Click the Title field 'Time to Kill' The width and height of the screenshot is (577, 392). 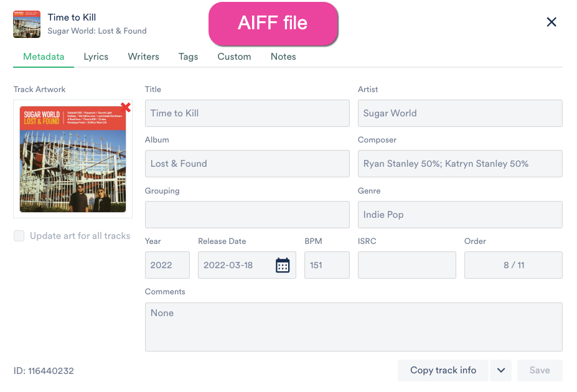tap(247, 113)
